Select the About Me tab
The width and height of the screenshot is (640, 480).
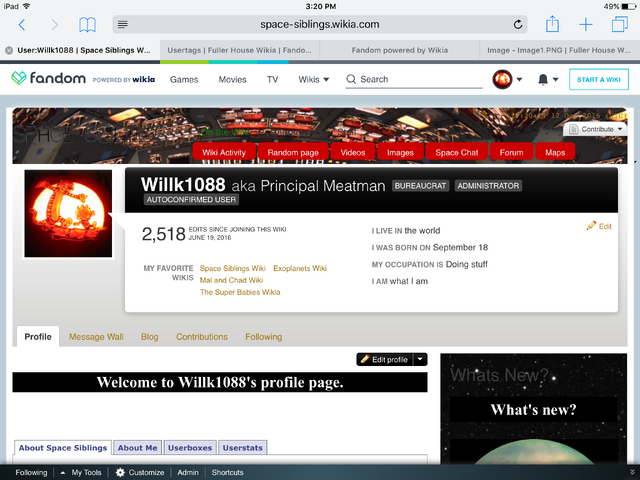tap(138, 448)
